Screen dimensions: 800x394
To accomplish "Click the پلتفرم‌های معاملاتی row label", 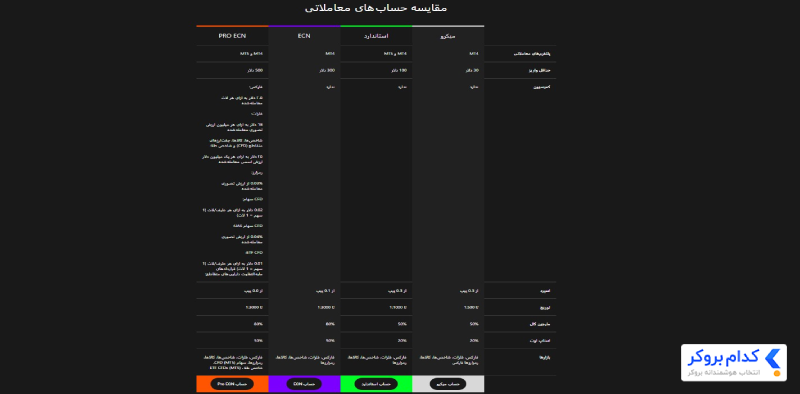I will coord(532,54).
